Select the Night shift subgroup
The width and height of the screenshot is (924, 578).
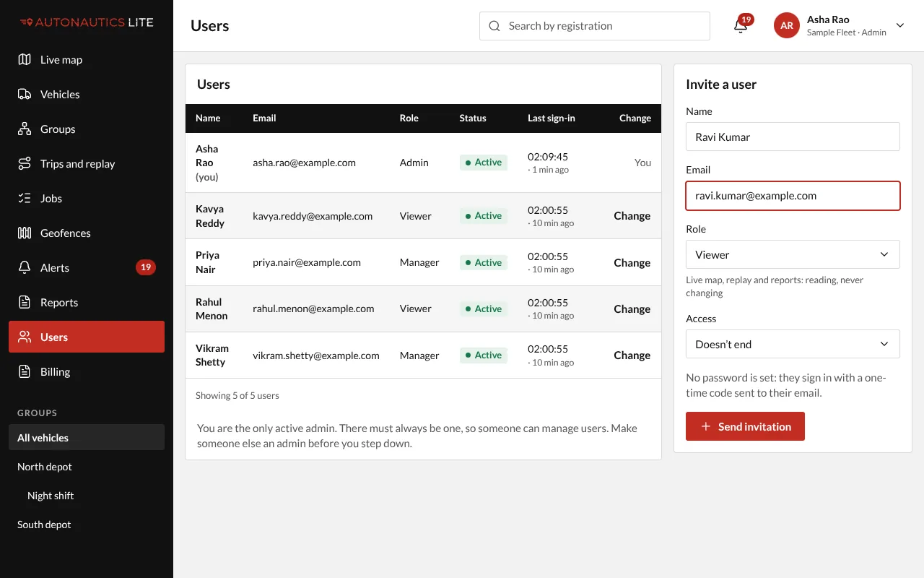coord(87,496)
